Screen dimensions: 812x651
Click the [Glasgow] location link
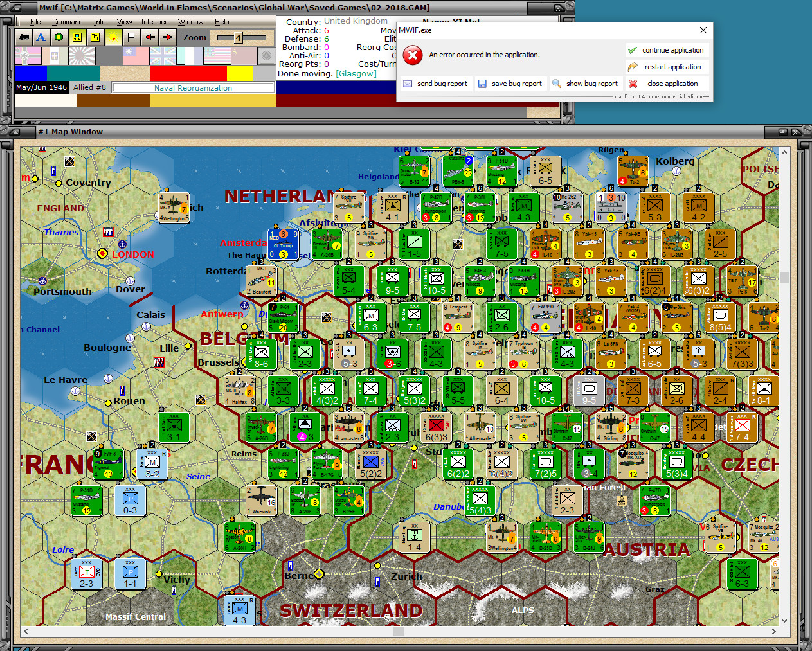point(356,73)
